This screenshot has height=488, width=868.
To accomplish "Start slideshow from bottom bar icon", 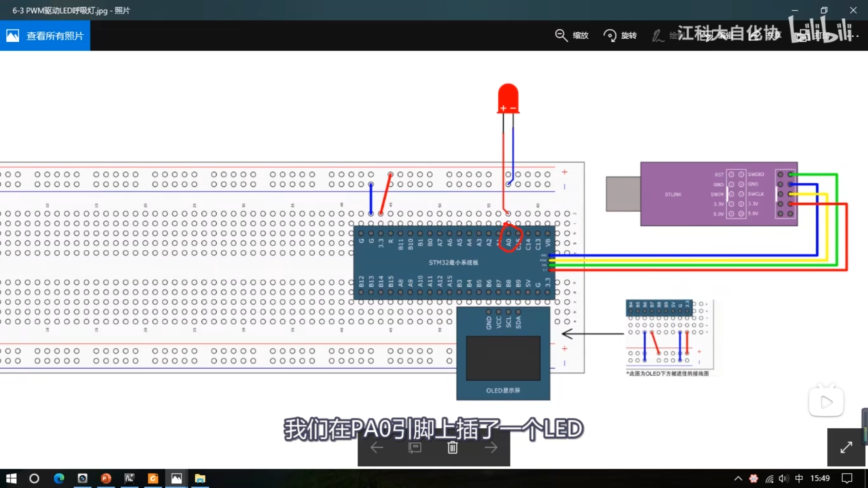I will point(415,448).
